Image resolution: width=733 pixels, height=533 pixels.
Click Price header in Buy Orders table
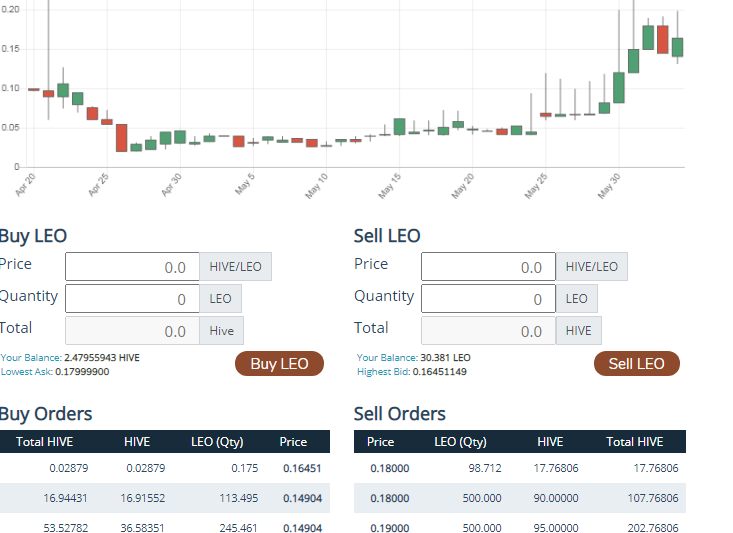pyautogui.click(x=293, y=442)
